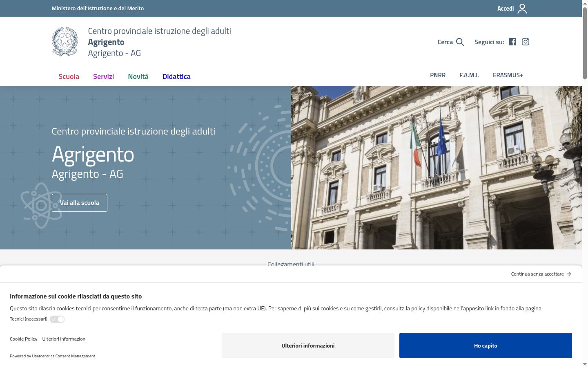Image resolution: width=588 pixels, height=368 pixels.
Task: Open the Novità menu
Action: (x=138, y=76)
